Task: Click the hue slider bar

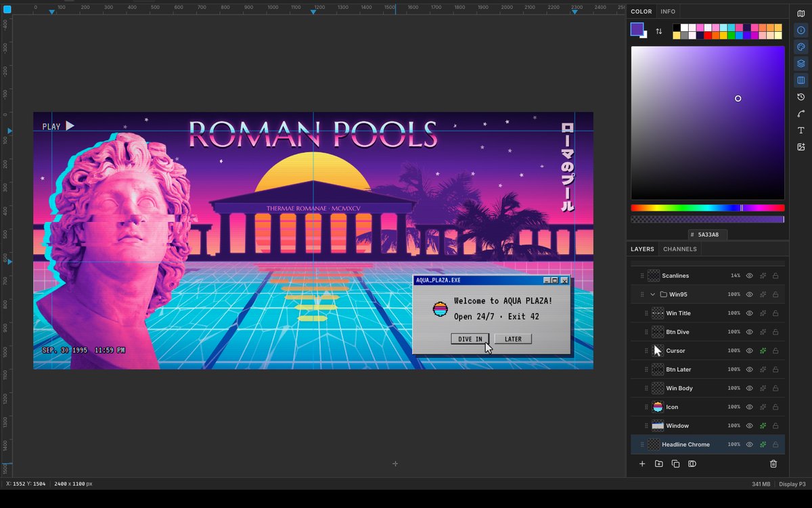Action: pyautogui.click(x=708, y=208)
